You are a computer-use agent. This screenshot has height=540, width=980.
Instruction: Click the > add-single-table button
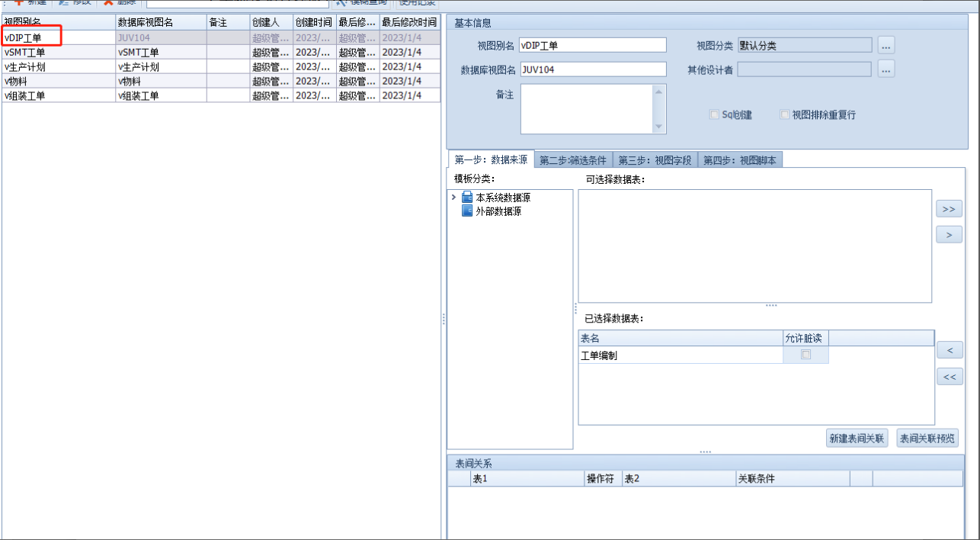tap(949, 235)
